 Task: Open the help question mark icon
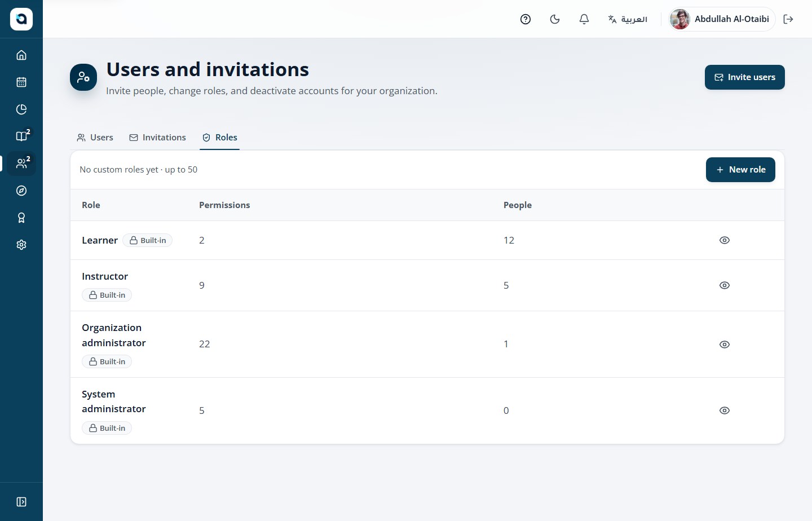pos(526,19)
